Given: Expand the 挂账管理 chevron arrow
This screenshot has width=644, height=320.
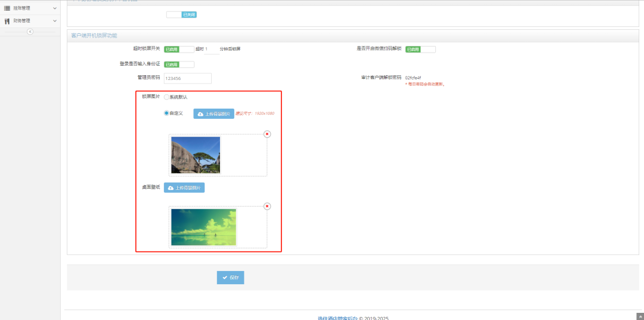Looking at the screenshot, I should 55,8.
